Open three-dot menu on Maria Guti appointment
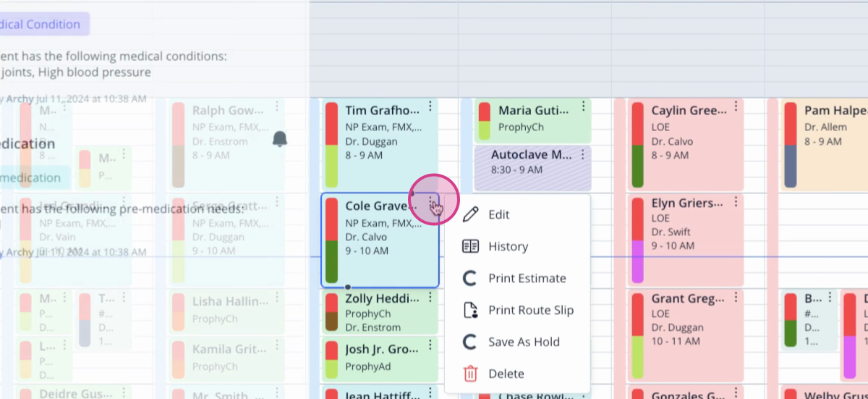The width and height of the screenshot is (868, 399). 584,107
